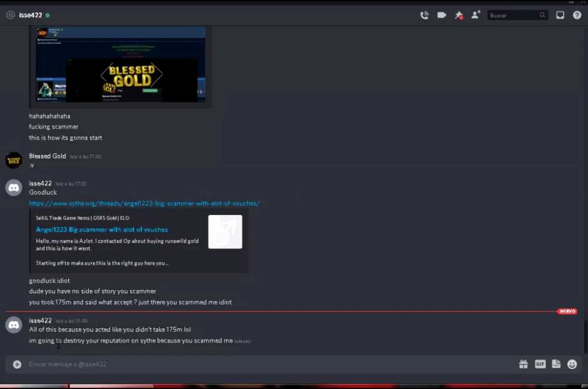Click the plus attach-file button
588x389 pixels.
point(17,364)
